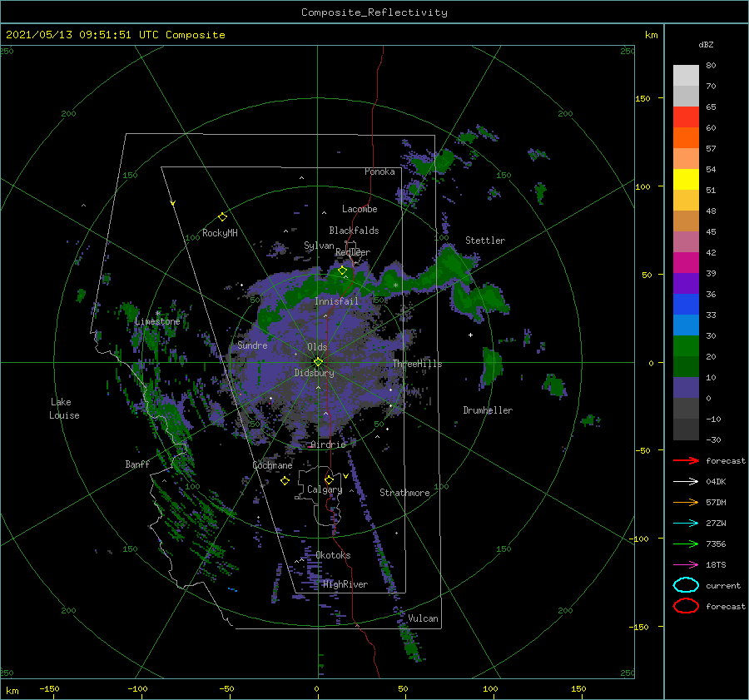
Task: Click the yellow diamond marker below Cochrane
Action: 285,480
